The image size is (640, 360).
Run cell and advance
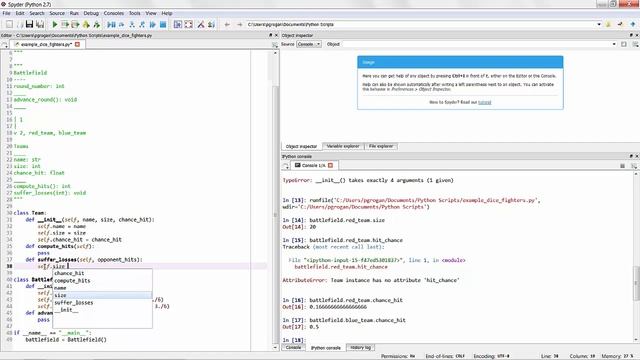click(76, 24)
